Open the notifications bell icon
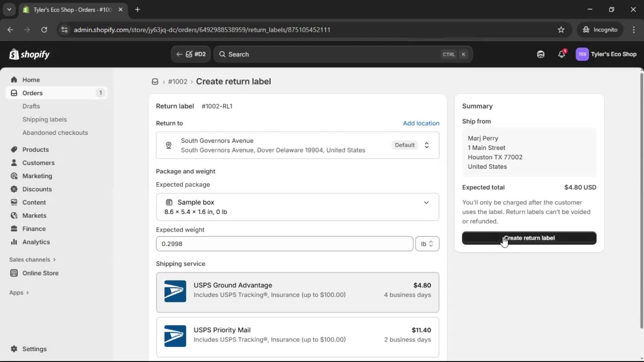This screenshot has height=362, width=644. pyautogui.click(x=561, y=54)
